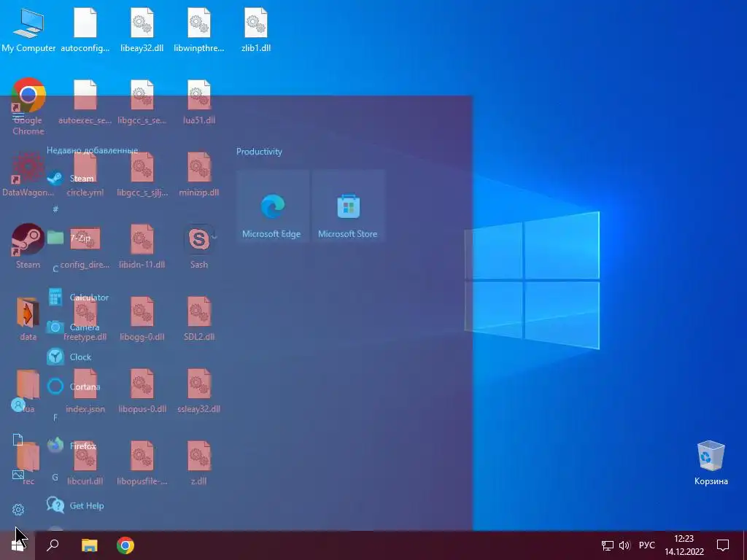Select z.dll on the desktop
This screenshot has width=747, height=560.
point(198,463)
